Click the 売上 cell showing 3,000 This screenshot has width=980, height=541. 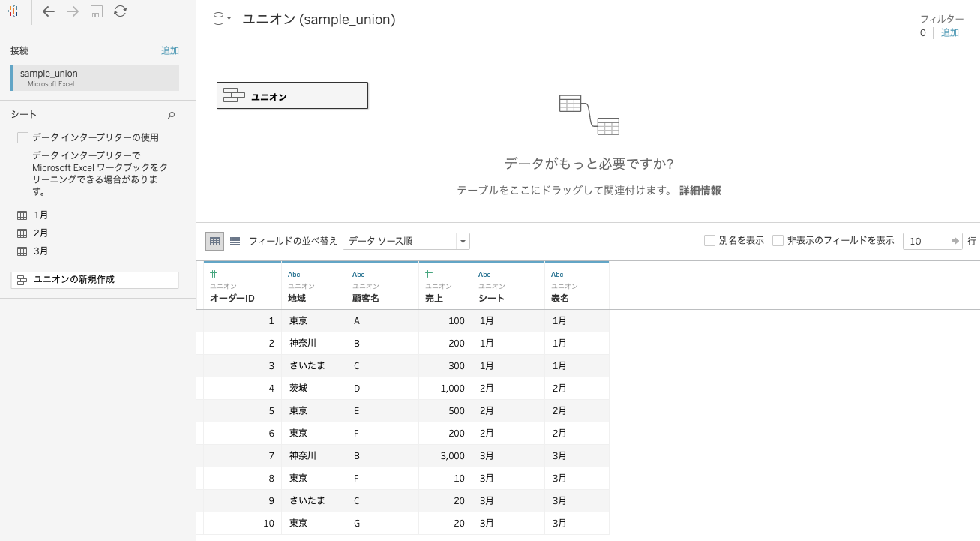[445, 456]
